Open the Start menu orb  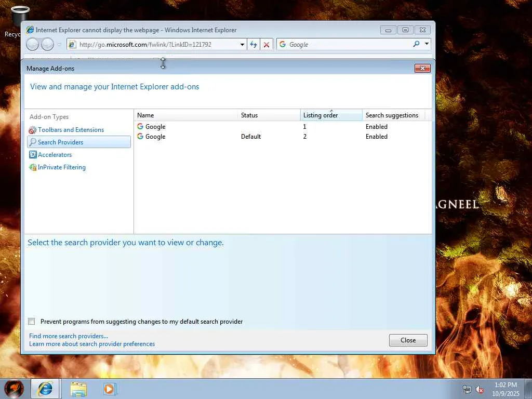pos(14,389)
